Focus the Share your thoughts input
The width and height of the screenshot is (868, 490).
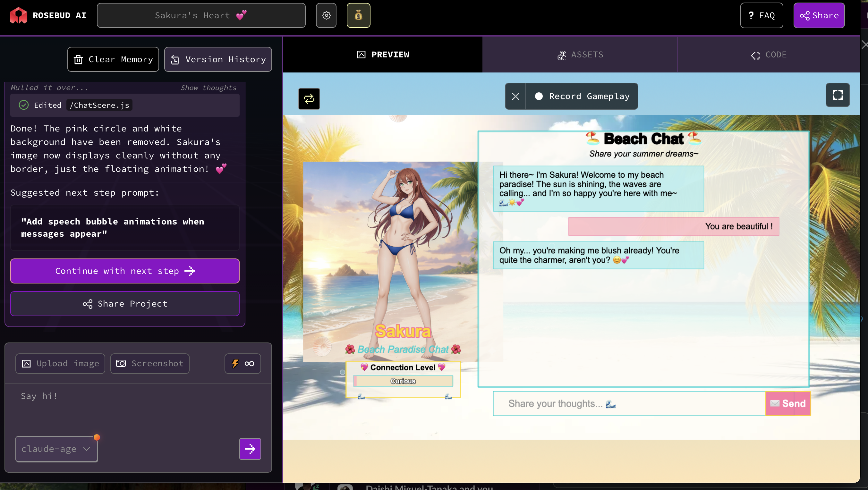click(629, 403)
